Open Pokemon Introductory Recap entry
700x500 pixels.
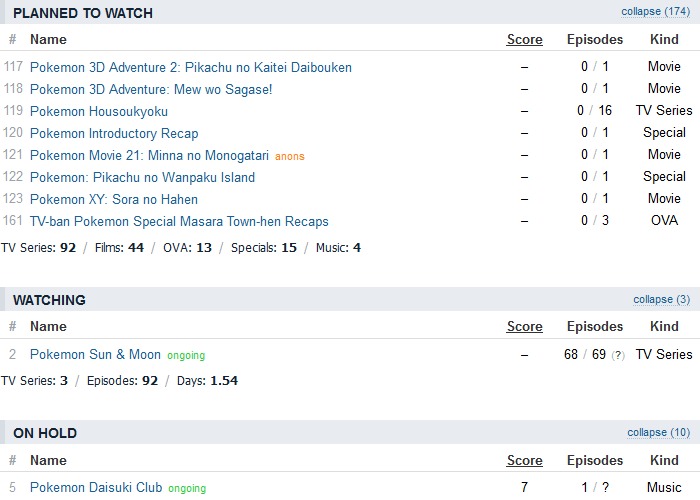click(114, 133)
